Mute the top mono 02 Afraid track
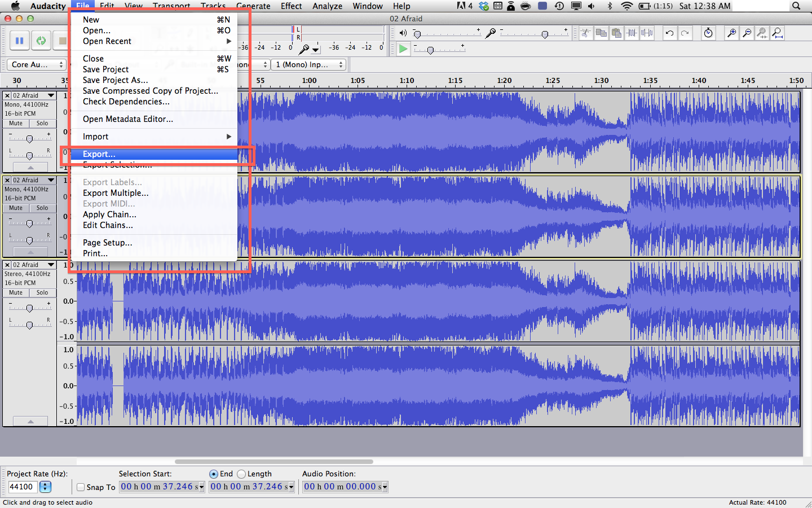812x508 pixels. point(16,123)
